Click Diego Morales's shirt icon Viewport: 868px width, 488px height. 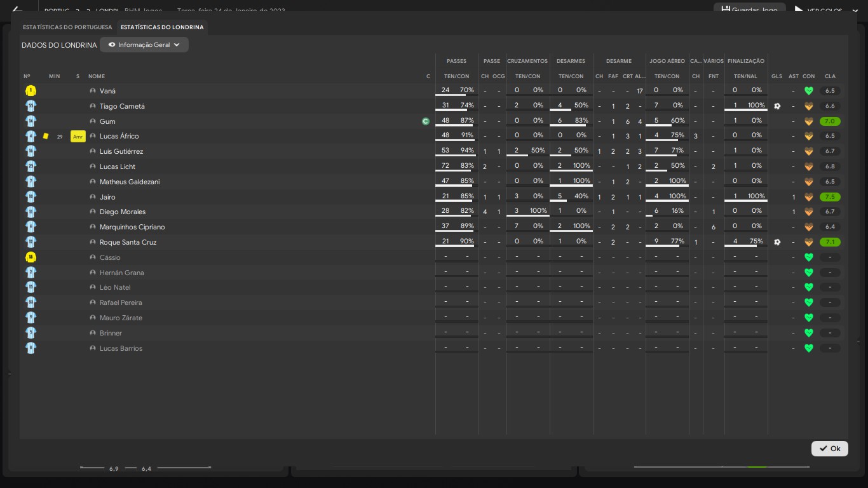[31, 212]
